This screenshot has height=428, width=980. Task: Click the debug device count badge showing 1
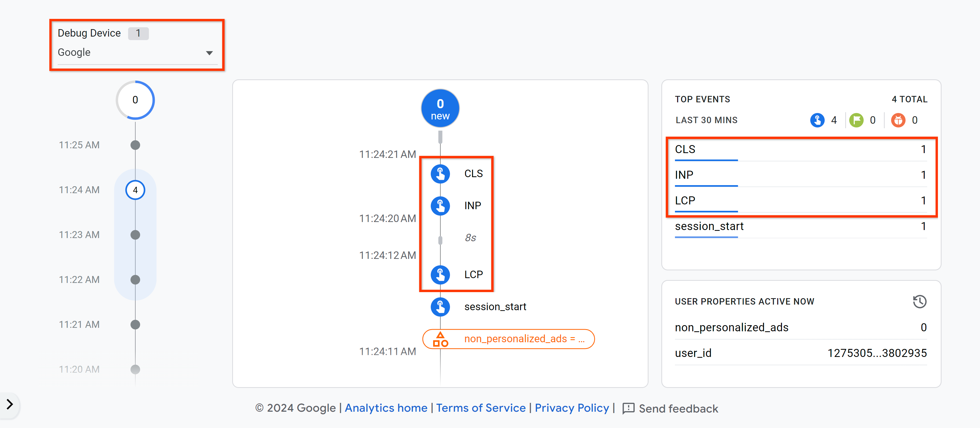pos(139,33)
